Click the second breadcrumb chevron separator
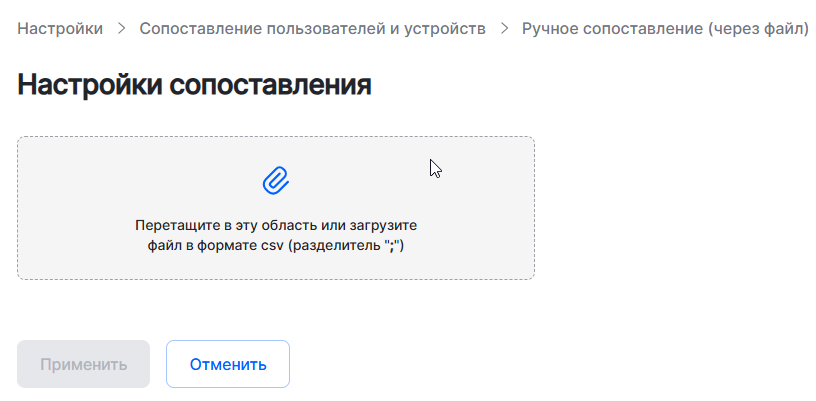816x401 pixels. click(x=504, y=29)
